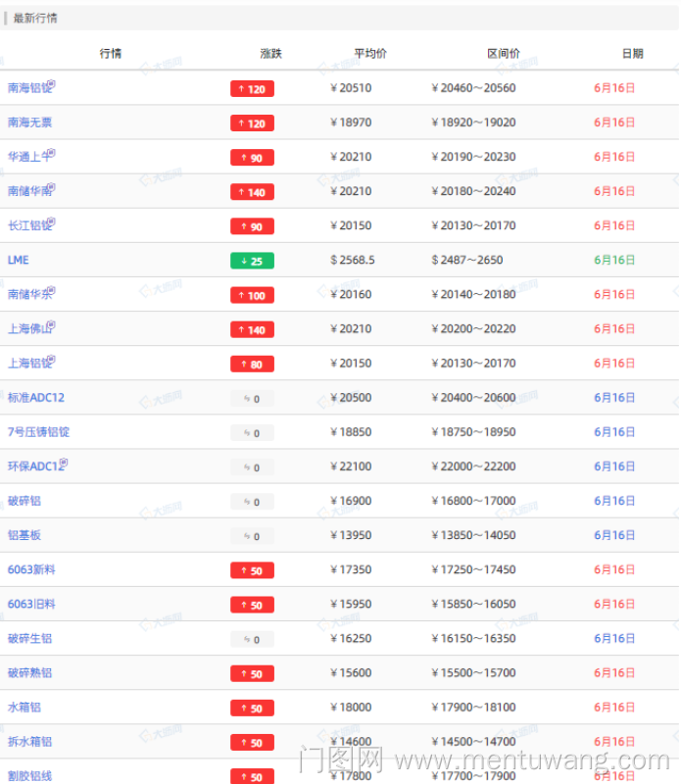The height and width of the screenshot is (784, 681).
Task: Open the 6063新料 price link
Action: [x=30, y=569]
